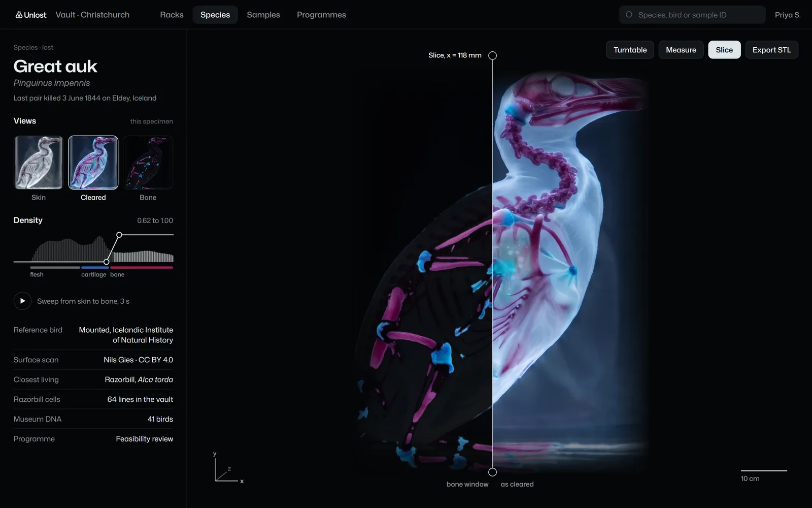This screenshot has width=812, height=508.
Task: Click the 'bone window' label
Action: [x=467, y=484]
